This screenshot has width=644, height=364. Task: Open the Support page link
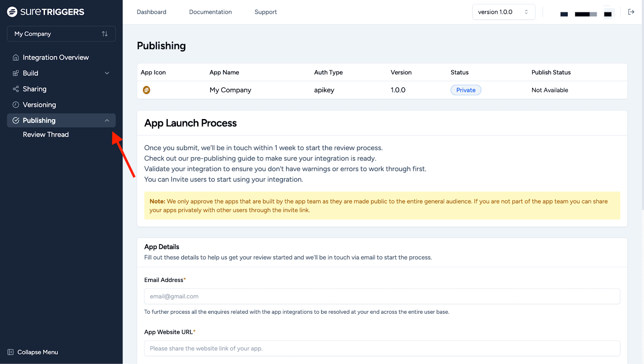pos(266,12)
